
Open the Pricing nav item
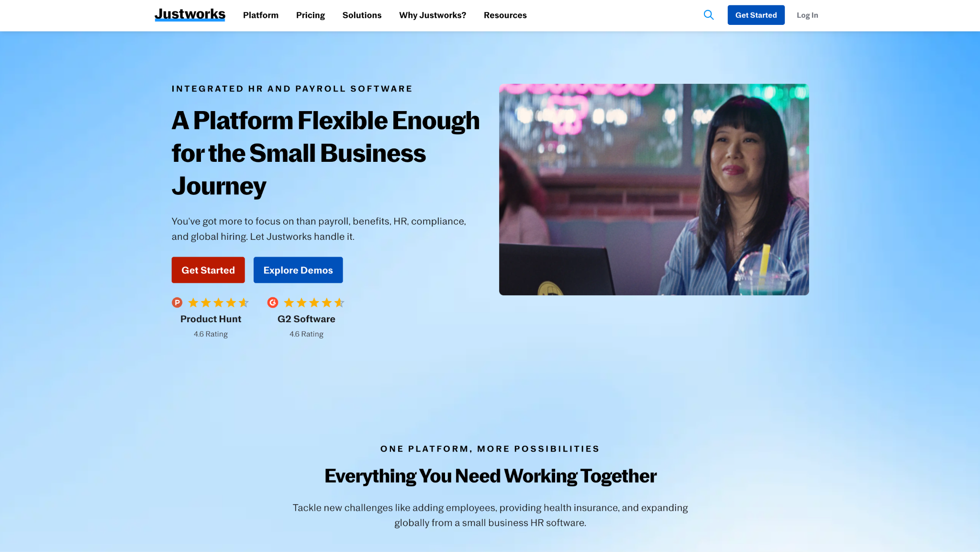point(311,15)
